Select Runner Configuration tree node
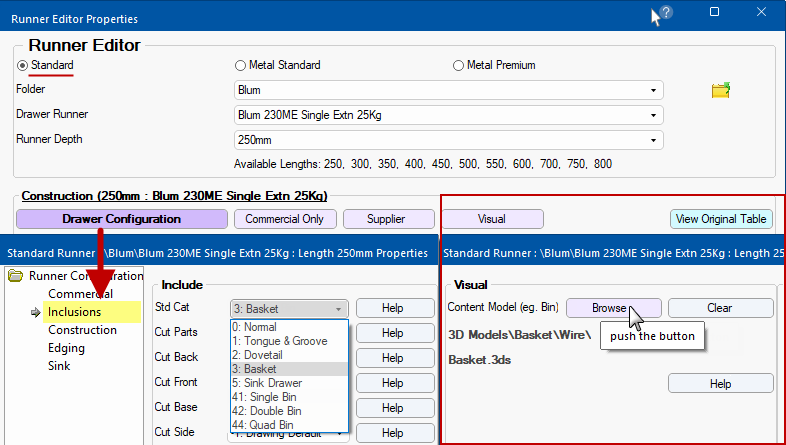 pyautogui.click(x=86, y=276)
